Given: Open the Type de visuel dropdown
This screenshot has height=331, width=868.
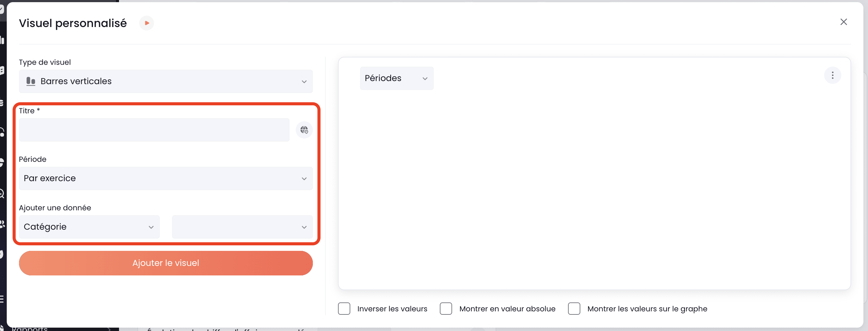Looking at the screenshot, I should click(x=166, y=81).
